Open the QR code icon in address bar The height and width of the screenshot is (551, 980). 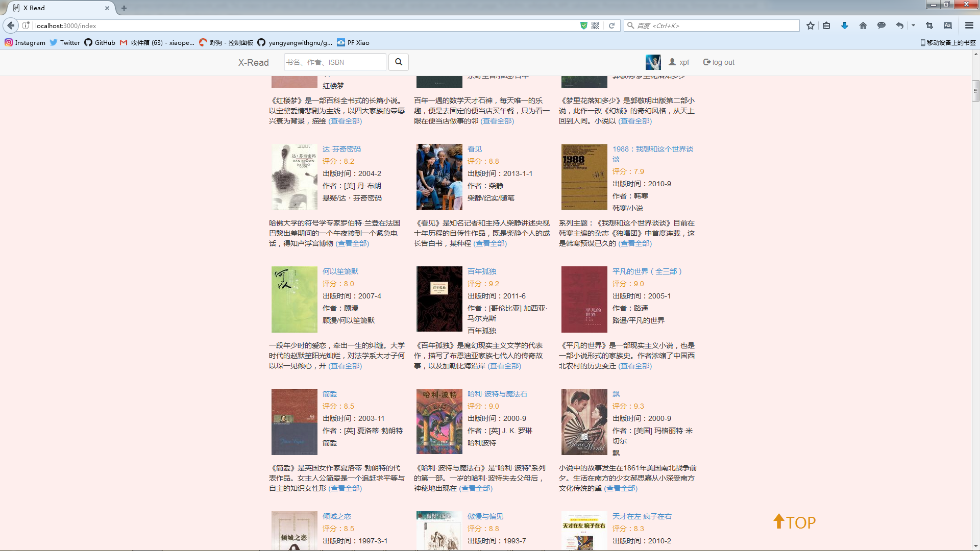(x=595, y=26)
